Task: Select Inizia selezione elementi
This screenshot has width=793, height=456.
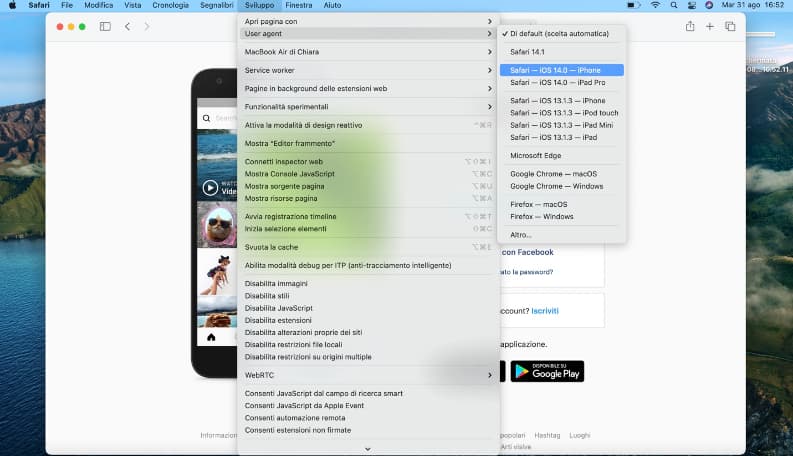Action: point(368,229)
